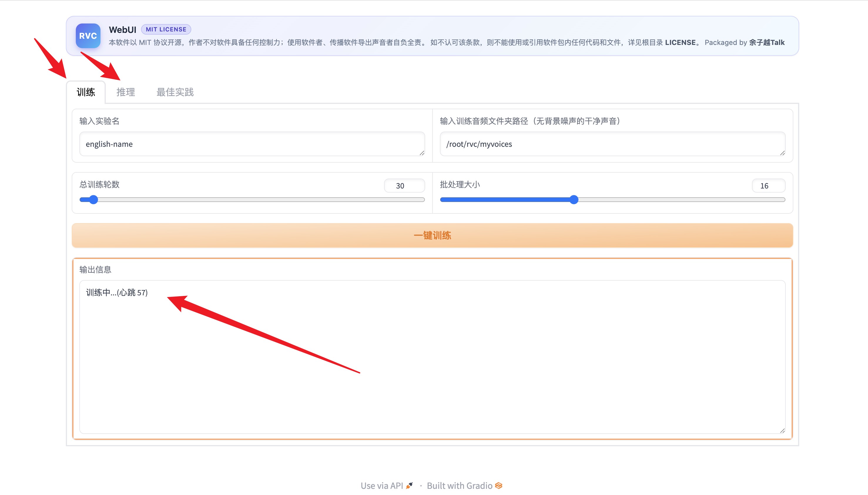Click the 总训练轮数 number box showing 30
The height and width of the screenshot is (495, 868).
[x=404, y=186]
